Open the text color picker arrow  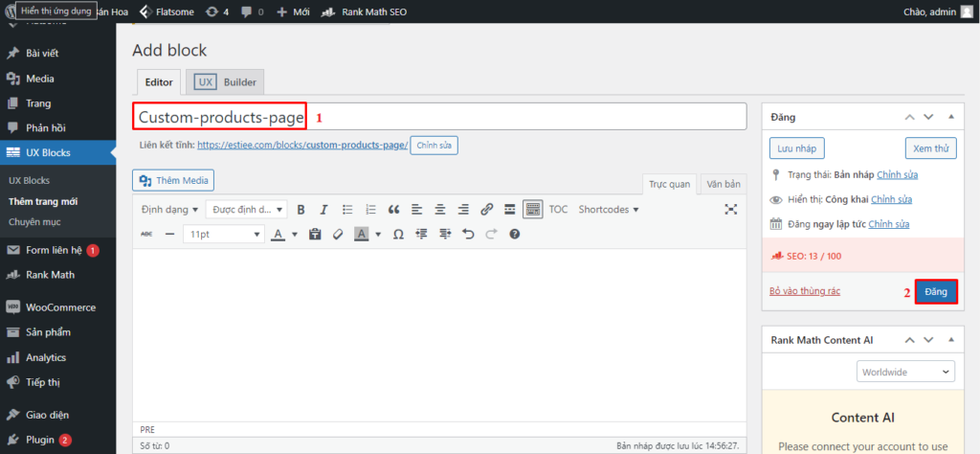[296, 234]
